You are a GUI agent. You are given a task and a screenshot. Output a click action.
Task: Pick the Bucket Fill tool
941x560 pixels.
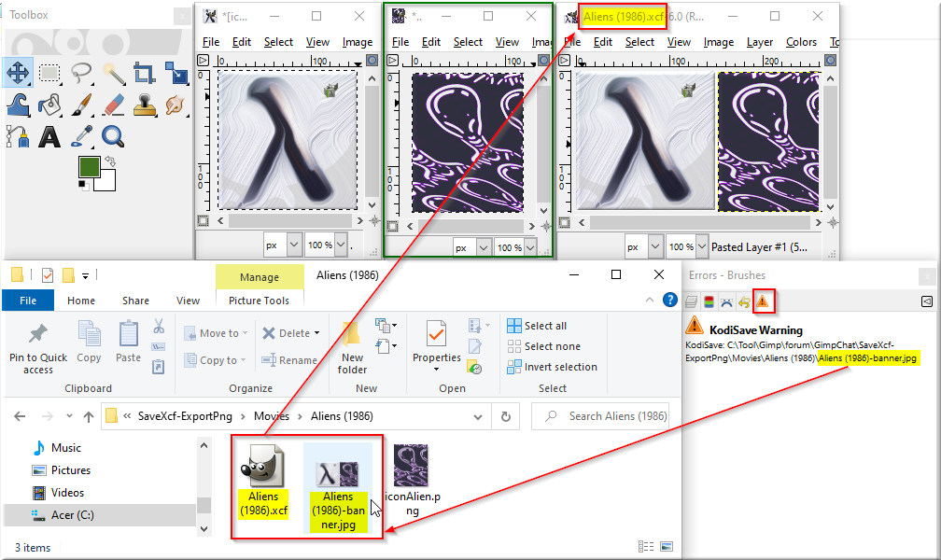tap(49, 105)
